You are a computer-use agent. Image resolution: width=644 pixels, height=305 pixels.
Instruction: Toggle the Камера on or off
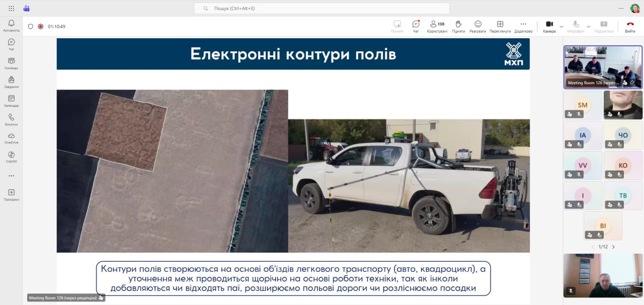pyautogui.click(x=549, y=26)
